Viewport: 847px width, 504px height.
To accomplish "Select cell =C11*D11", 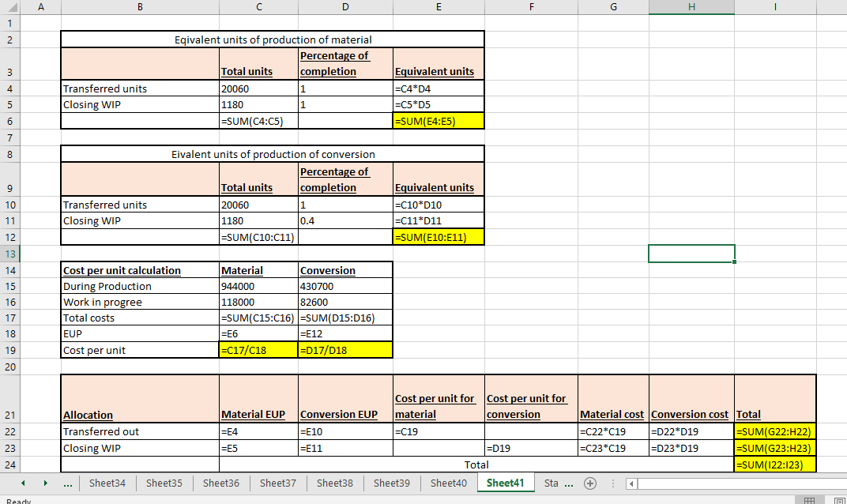I will tap(439, 221).
